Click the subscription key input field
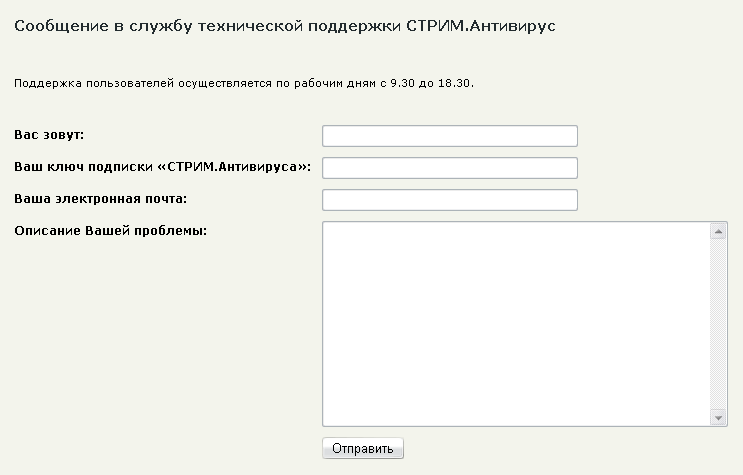 tap(450, 168)
